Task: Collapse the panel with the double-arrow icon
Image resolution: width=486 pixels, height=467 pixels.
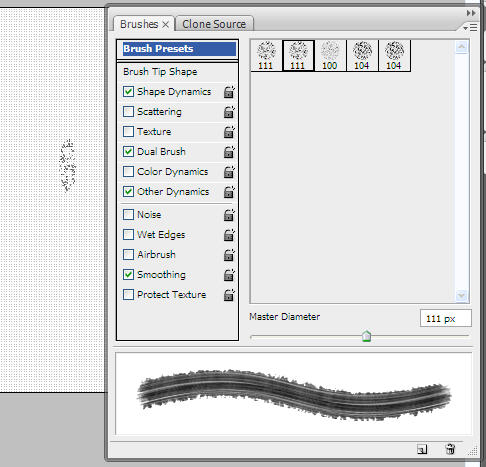Action: point(471,13)
